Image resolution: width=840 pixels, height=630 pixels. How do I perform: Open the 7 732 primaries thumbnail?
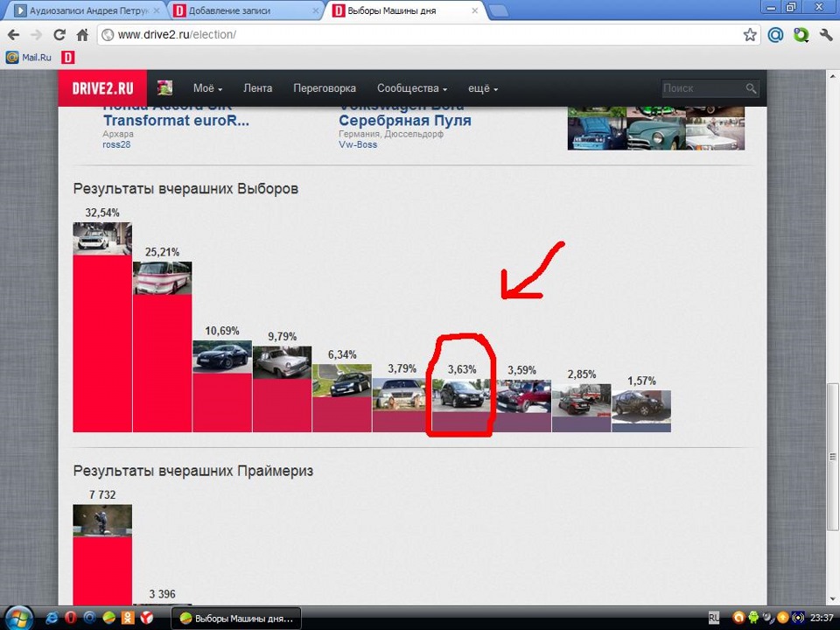(x=102, y=521)
